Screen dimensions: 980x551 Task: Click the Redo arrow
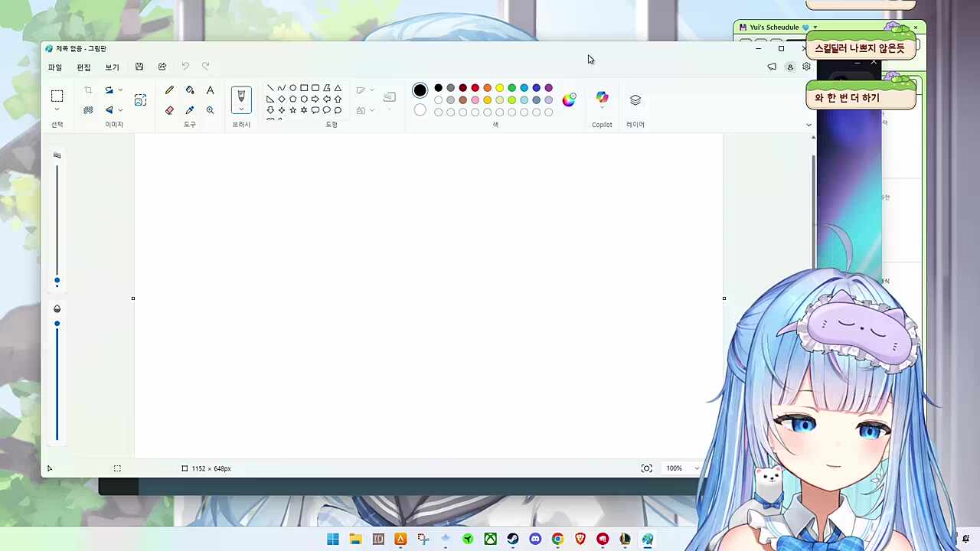point(206,67)
